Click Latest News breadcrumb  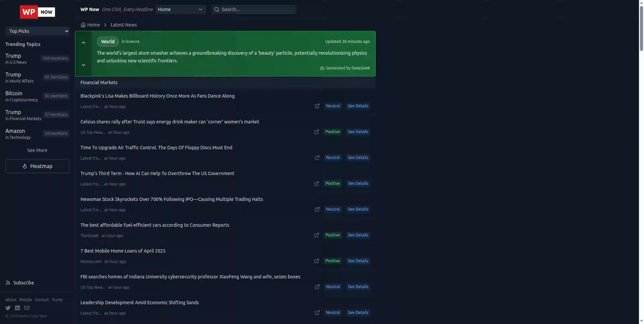[x=124, y=25]
